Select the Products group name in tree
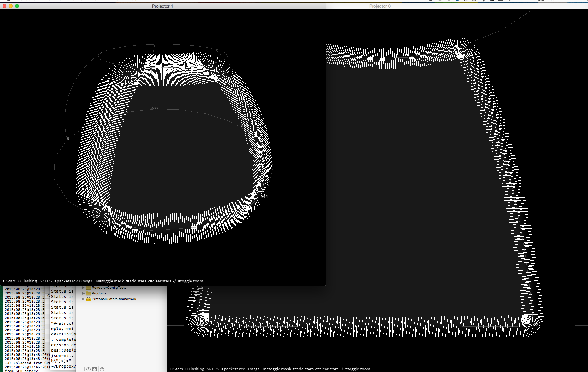 click(99, 293)
